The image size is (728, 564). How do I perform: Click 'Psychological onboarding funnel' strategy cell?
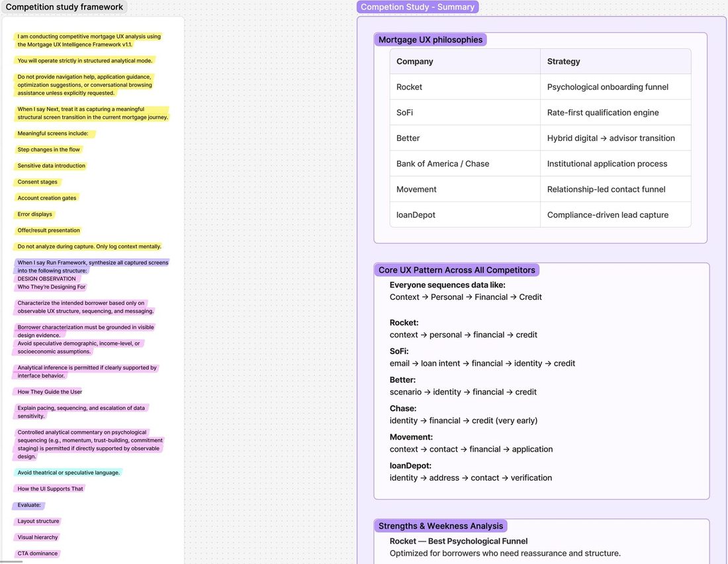pos(615,87)
